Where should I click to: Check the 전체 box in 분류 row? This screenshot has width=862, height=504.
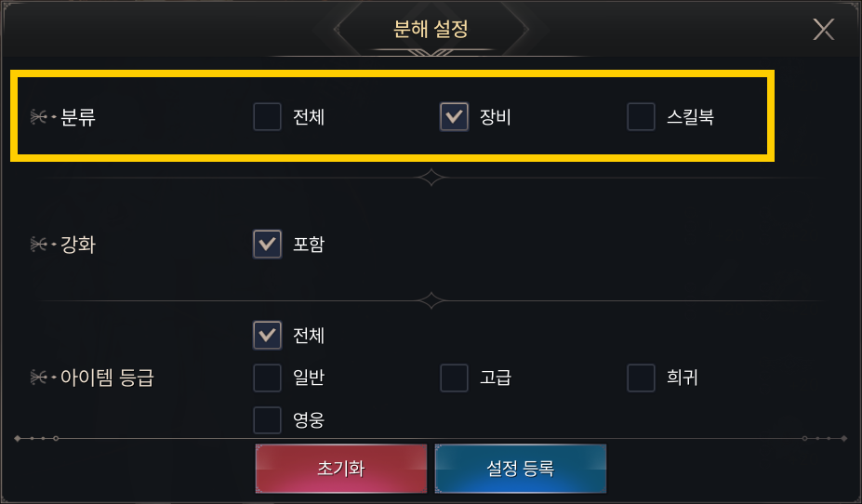[268, 117]
